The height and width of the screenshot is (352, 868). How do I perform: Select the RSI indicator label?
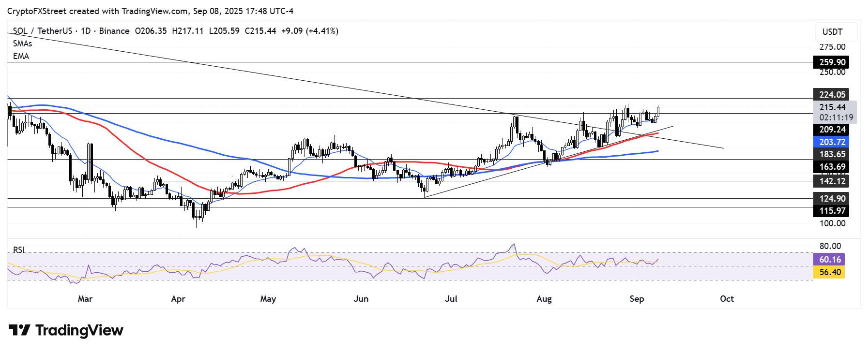tap(19, 250)
